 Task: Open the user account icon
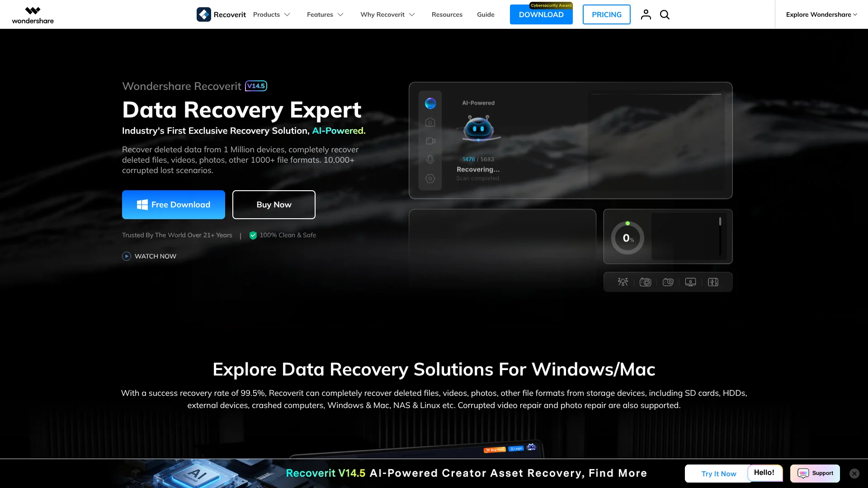(646, 14)
